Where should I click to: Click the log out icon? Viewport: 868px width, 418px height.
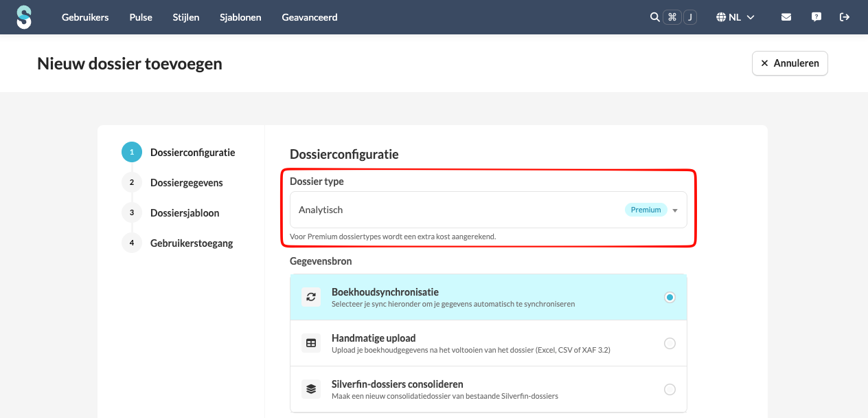(x=845, y=17)
